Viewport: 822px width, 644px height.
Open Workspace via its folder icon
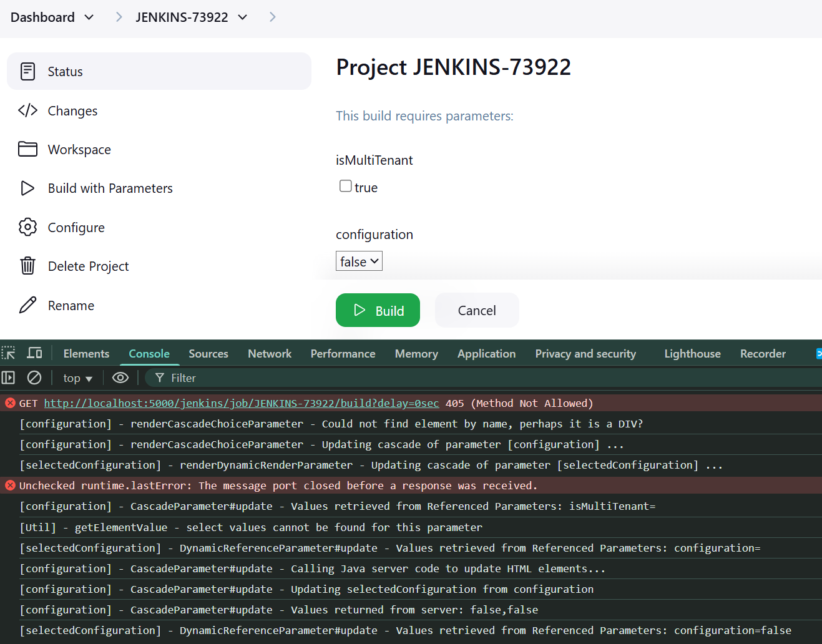[x=27, y=149]
